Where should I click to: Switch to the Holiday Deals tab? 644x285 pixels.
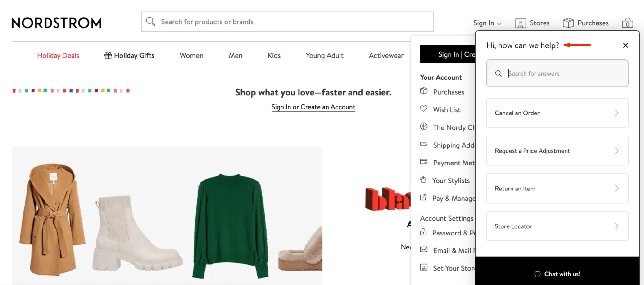point(58,56)
